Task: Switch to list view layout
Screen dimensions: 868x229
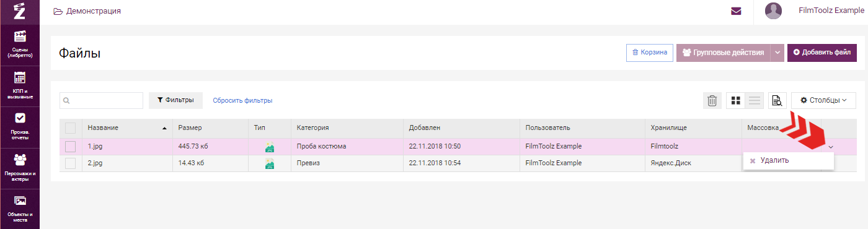Action: click(755, 100)
